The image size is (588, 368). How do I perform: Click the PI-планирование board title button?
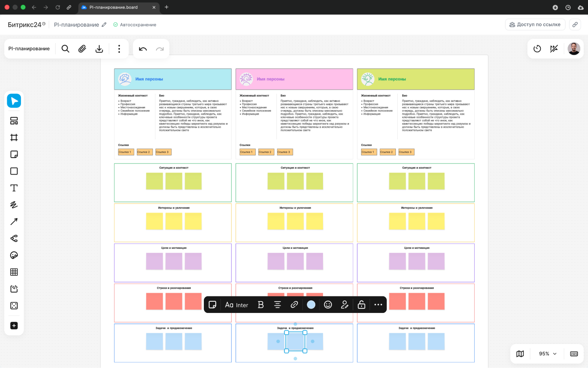pyautogui.click(x=29, y=49)
